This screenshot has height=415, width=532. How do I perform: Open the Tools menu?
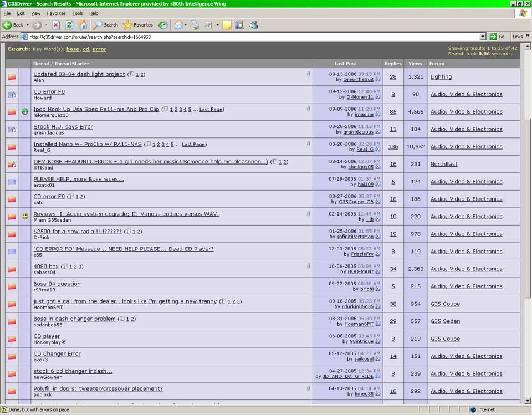[x=78, y=13]
